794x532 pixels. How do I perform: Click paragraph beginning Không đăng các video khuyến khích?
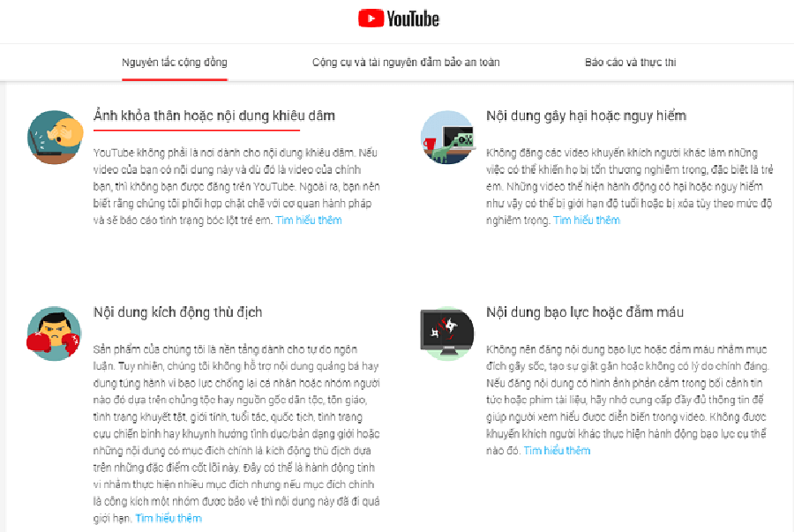(629, 186)
